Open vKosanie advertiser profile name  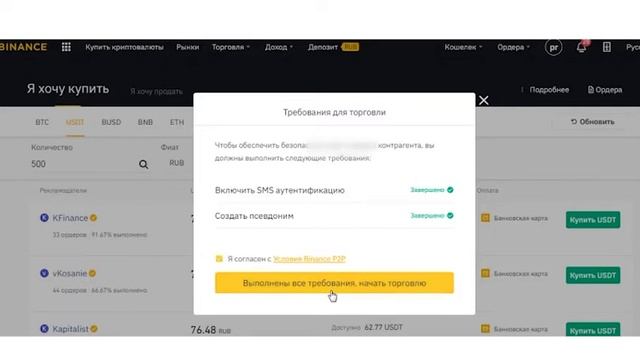click(69, 273)
